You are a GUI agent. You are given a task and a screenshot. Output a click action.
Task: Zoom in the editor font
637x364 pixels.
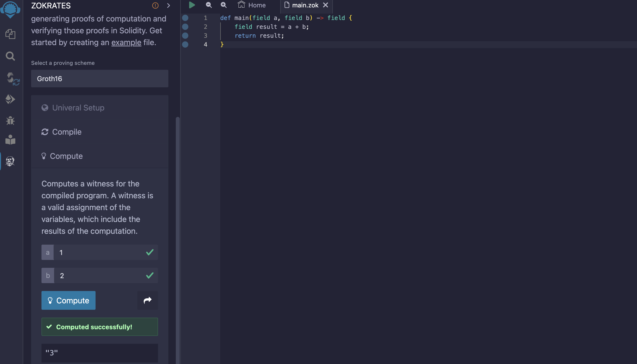[223, 5]
